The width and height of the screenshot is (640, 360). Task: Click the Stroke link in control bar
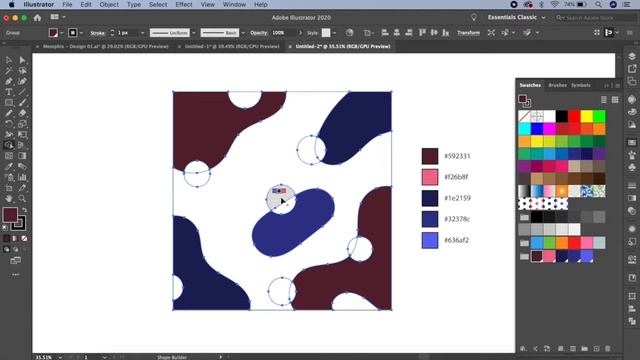[98, 33]
